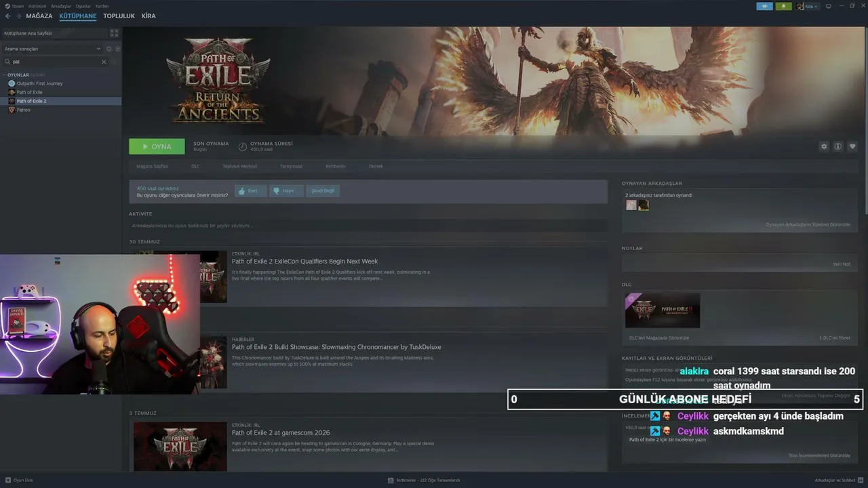Open Arkadaşlar ve Sohbet

[x=838, y=480]
